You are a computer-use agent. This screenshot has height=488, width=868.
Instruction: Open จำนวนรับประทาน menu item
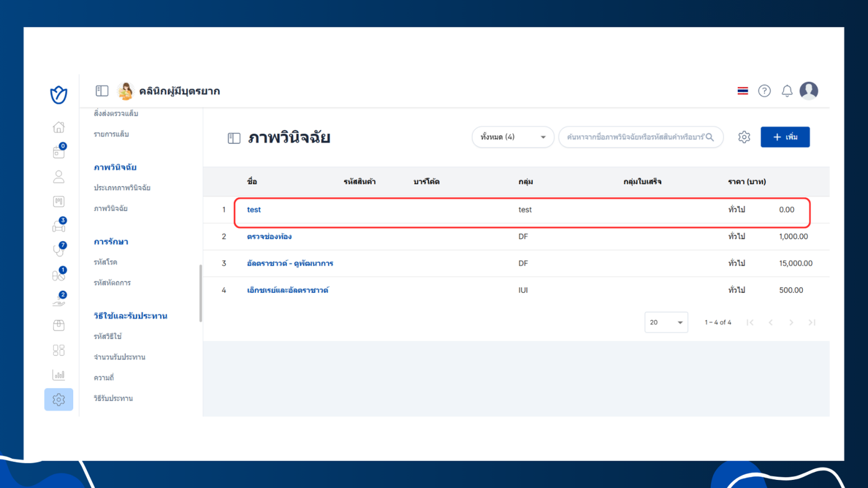119,357
